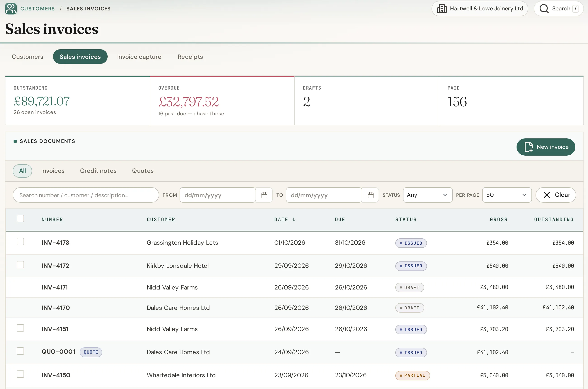588x389 pixels.
Task: Open the Search button in header
Action: (558, 9)
